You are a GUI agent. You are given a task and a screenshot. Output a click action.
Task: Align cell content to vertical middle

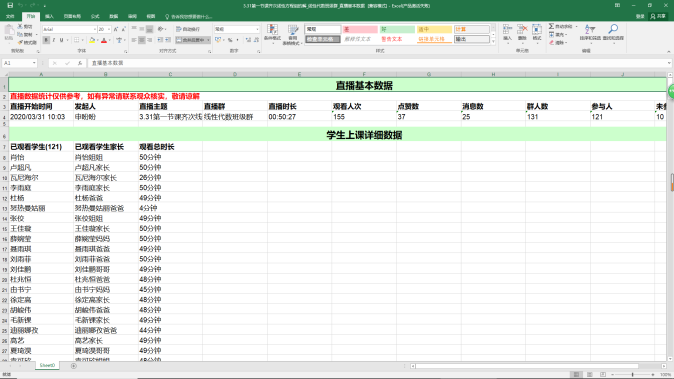(x=142, y=29)
